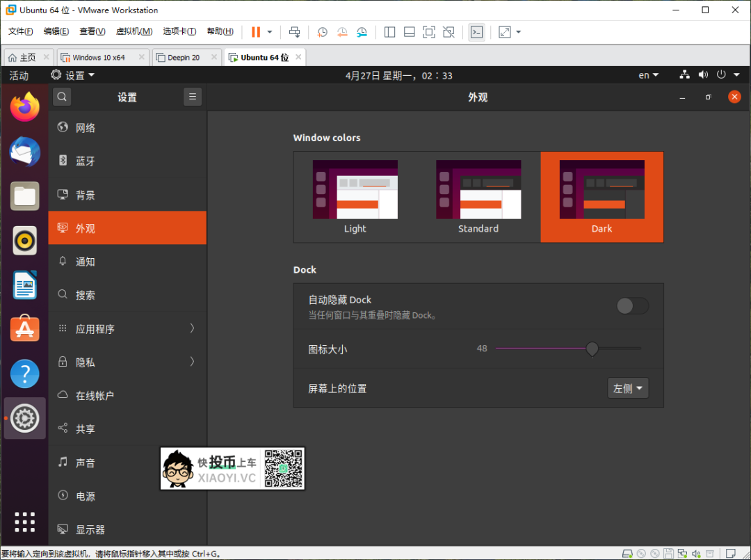Open the screen position dropdown showing 左侧
751x560 pixels.
(627, 388)
